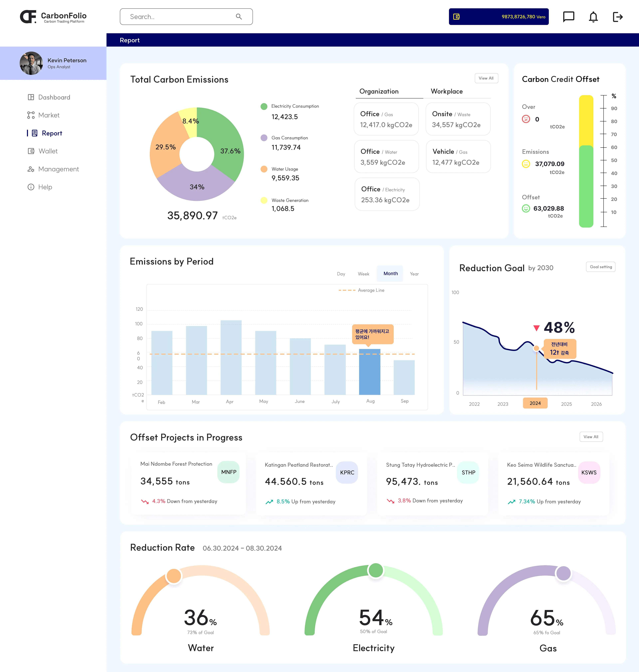Image resolution: width=639 pixels, height=672 pixels.
Task: Click the Water gauge orange knob
Action: click(174, 576)
